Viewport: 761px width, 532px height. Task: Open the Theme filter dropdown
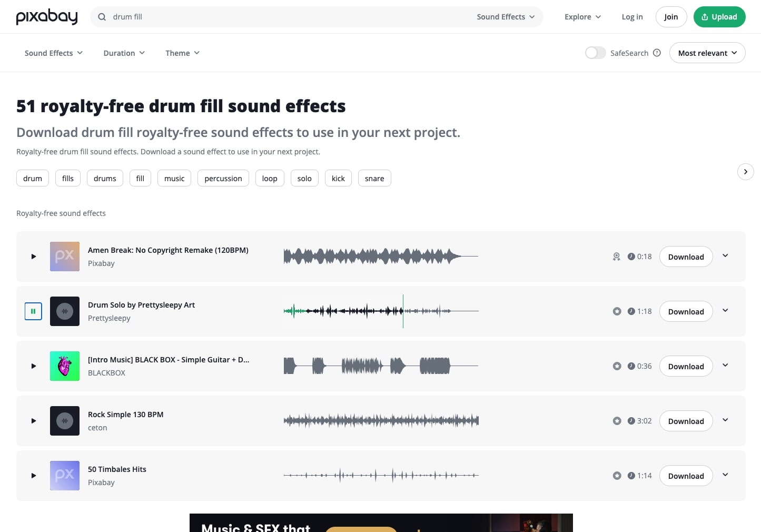182,53
